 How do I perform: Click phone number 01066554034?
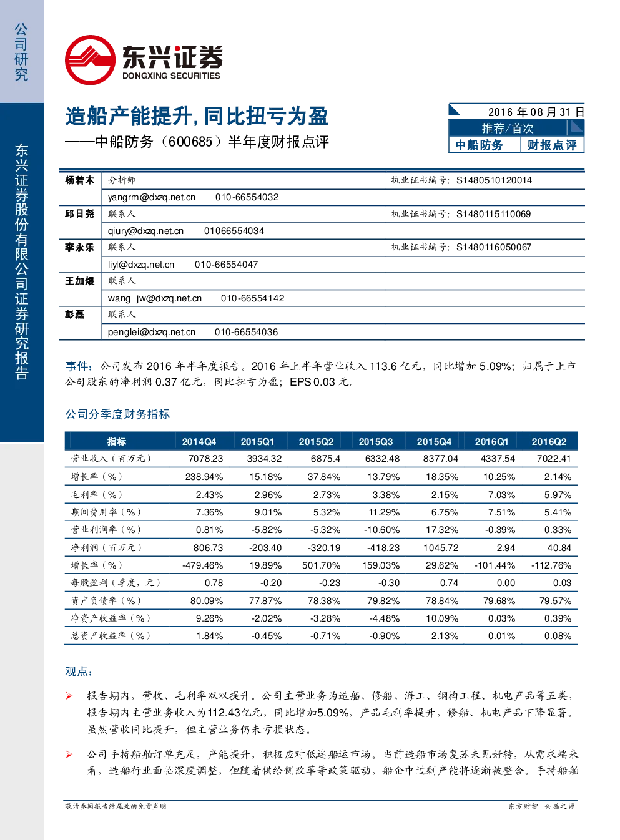[234, 231]
